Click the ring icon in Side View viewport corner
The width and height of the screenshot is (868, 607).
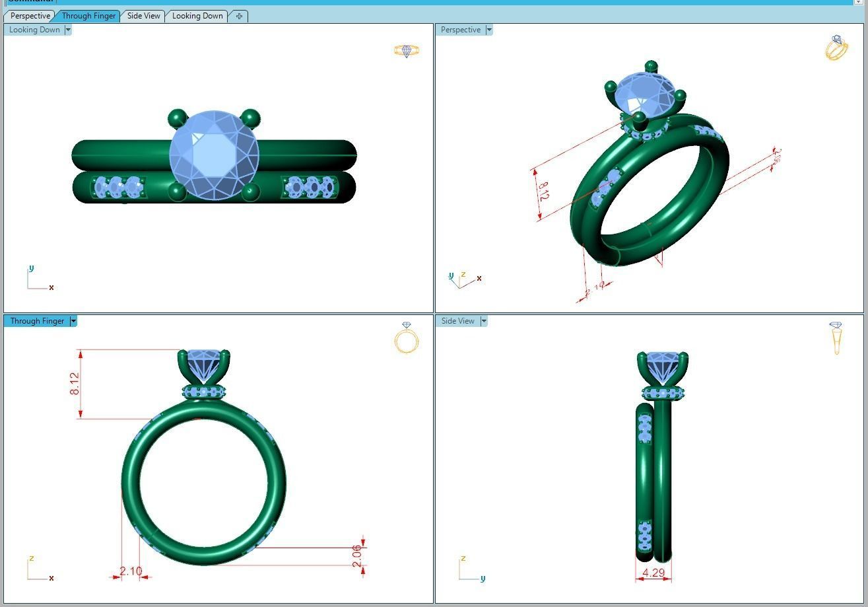(x=836, y=338)
